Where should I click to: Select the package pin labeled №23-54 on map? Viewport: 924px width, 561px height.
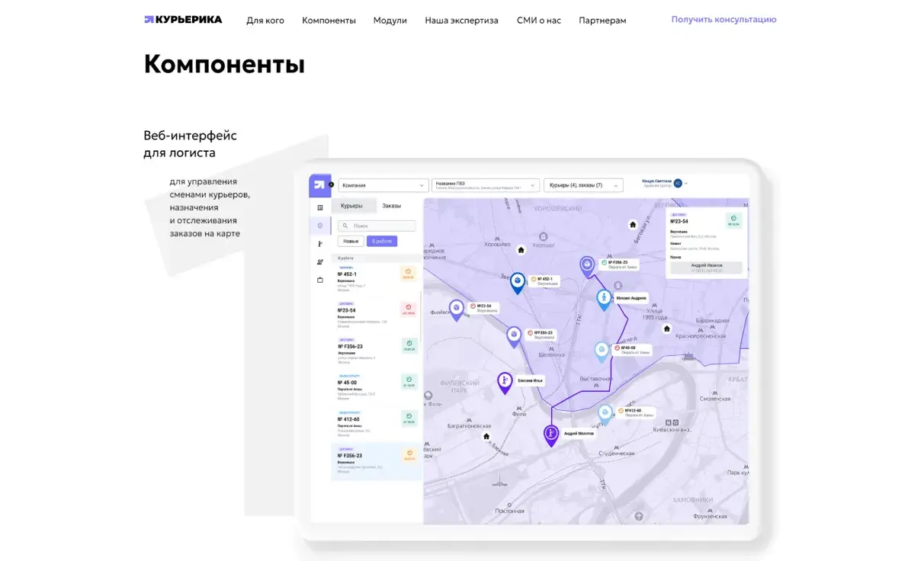[x=457, y=309]
